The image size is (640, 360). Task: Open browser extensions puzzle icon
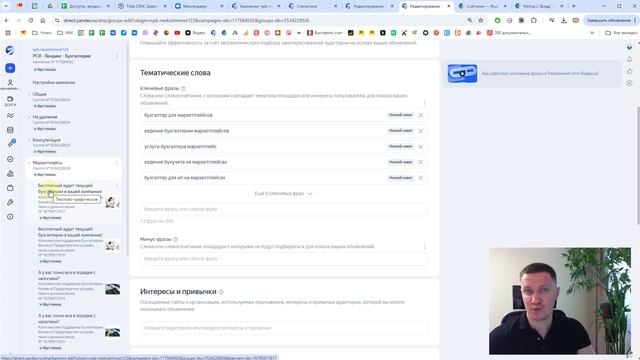534,20
